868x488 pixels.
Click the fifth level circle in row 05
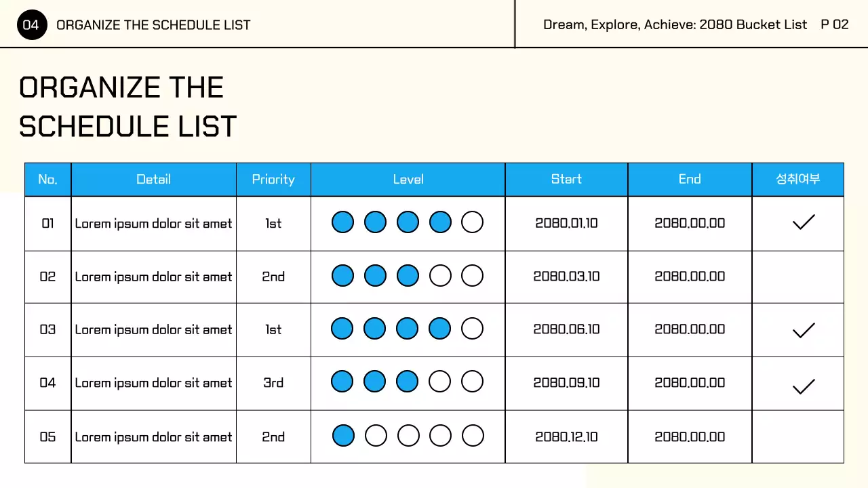coord(472,435)
